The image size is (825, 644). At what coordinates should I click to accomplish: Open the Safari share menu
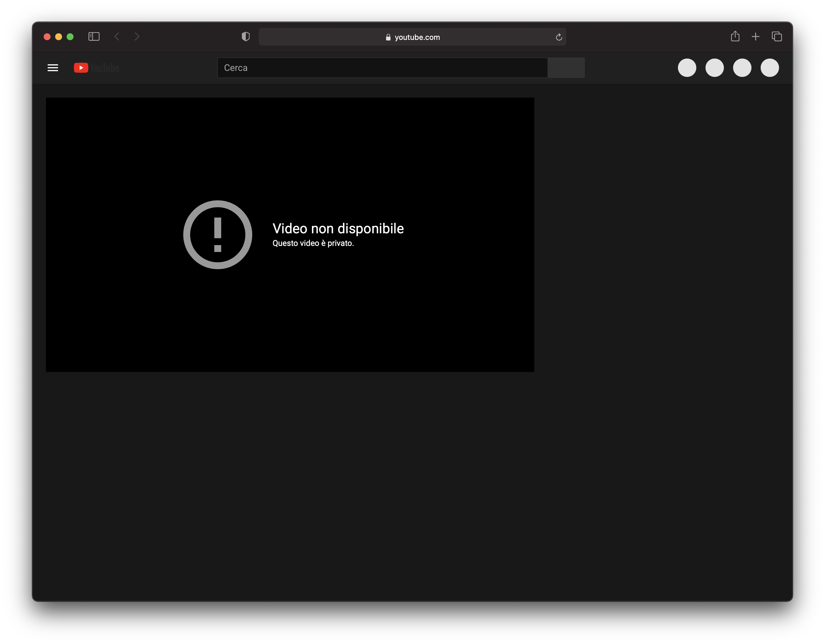pyautogui.click(x=735, y=37)
